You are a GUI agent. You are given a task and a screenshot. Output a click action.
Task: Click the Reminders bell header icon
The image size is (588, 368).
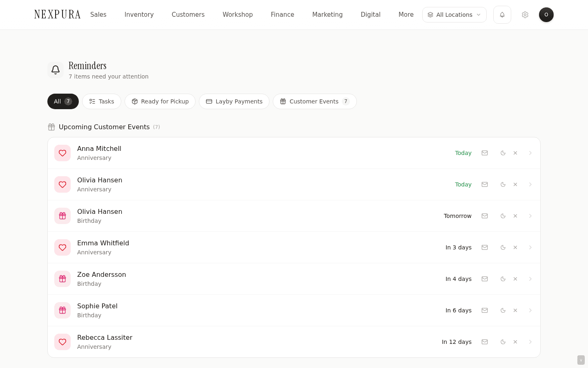point(56,70)
